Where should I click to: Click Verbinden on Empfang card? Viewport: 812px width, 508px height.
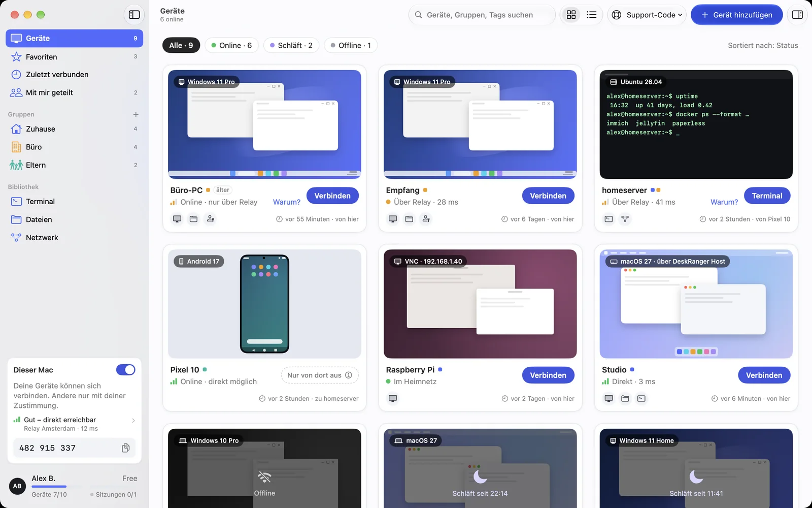(548, 196)
